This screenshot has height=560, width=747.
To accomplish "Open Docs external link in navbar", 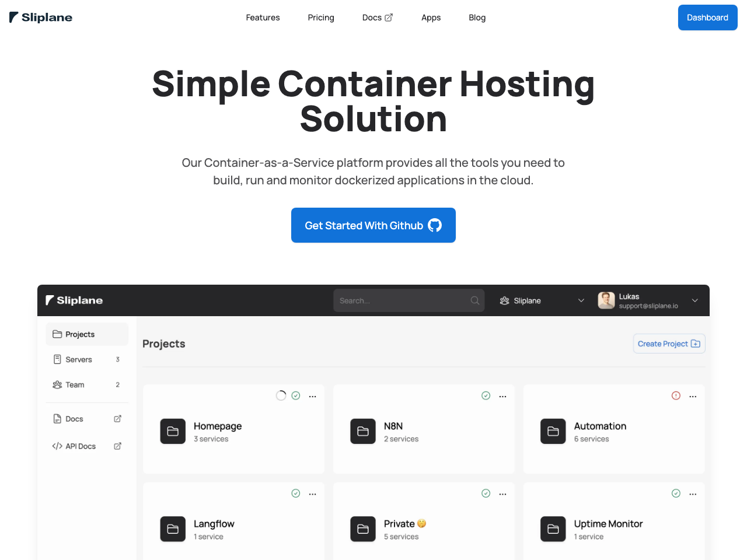I will tap(377, 17).
